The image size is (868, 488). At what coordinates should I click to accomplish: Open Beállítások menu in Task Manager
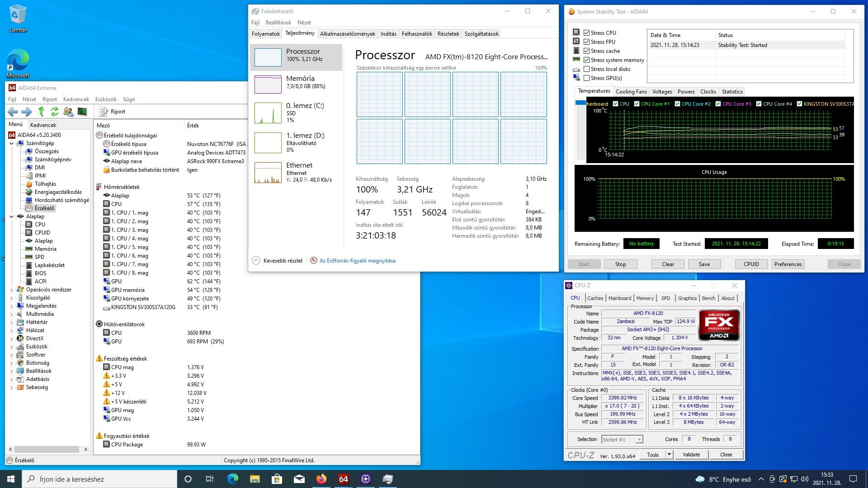click(278, 22)
